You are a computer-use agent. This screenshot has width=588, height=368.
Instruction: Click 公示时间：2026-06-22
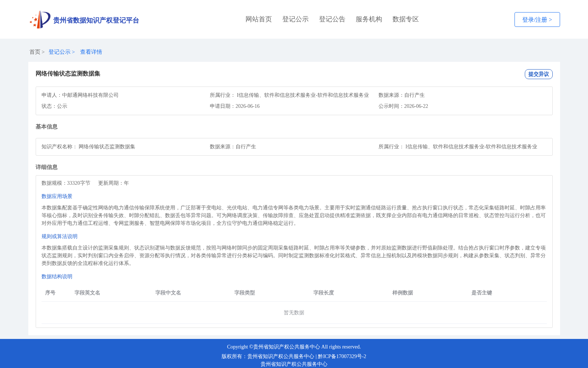[x=403, y=106]
